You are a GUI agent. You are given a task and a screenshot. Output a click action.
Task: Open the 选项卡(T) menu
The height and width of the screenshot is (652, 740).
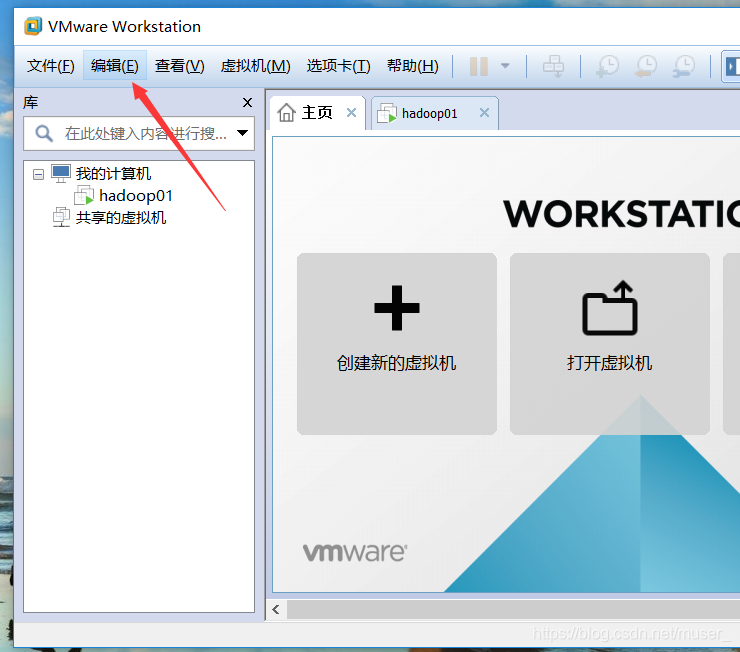(x=338, y=66)
